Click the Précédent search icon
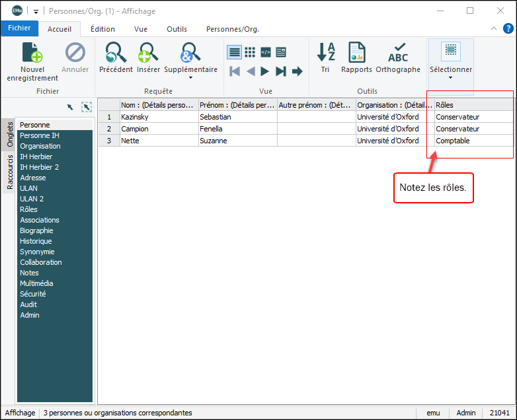The width and height of the screenshot is (517, 420). 116,53
